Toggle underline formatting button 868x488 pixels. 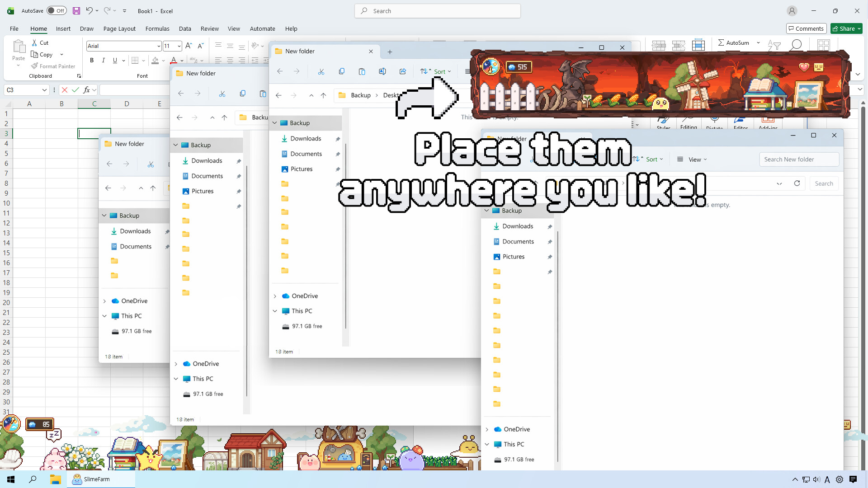(x=115, y=60)
